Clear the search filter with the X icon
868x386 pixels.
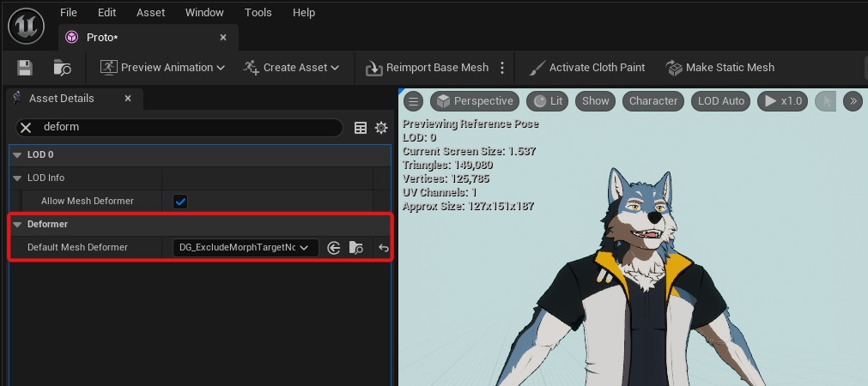[27, 127]
